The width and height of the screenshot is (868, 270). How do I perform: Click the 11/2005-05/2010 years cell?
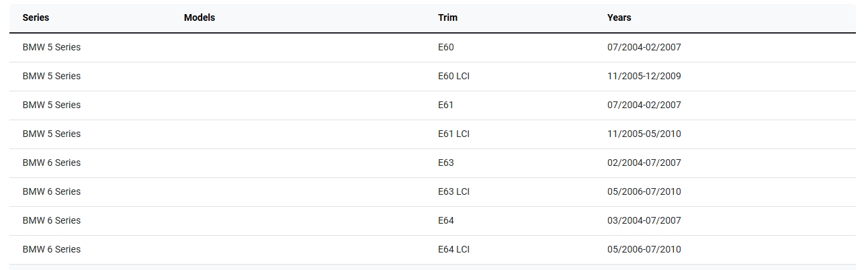coord(644,134)
